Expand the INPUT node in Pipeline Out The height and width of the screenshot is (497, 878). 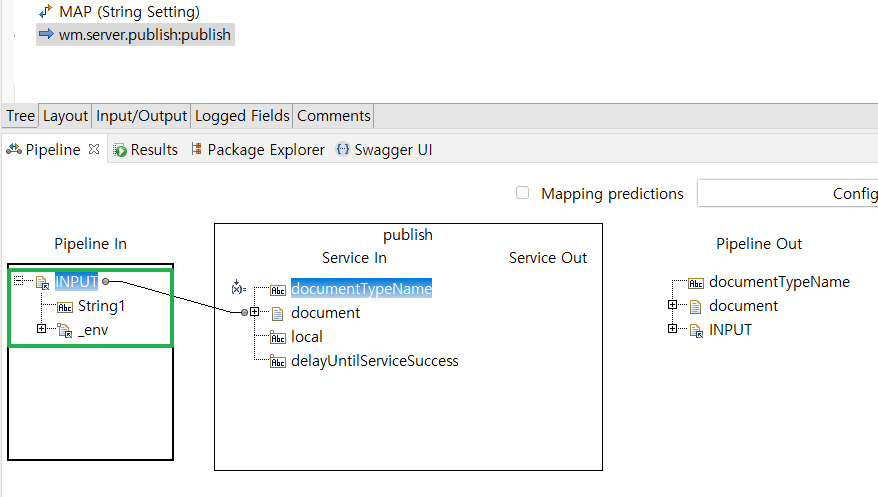673,329
